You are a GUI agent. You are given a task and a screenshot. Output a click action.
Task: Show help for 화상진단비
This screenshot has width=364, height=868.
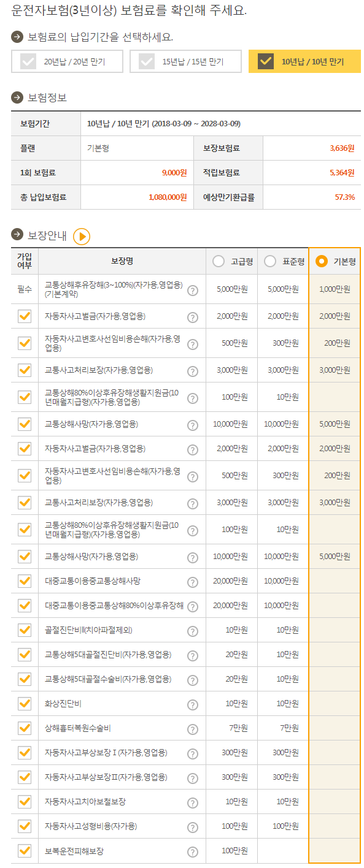click(x=193, y=704)
